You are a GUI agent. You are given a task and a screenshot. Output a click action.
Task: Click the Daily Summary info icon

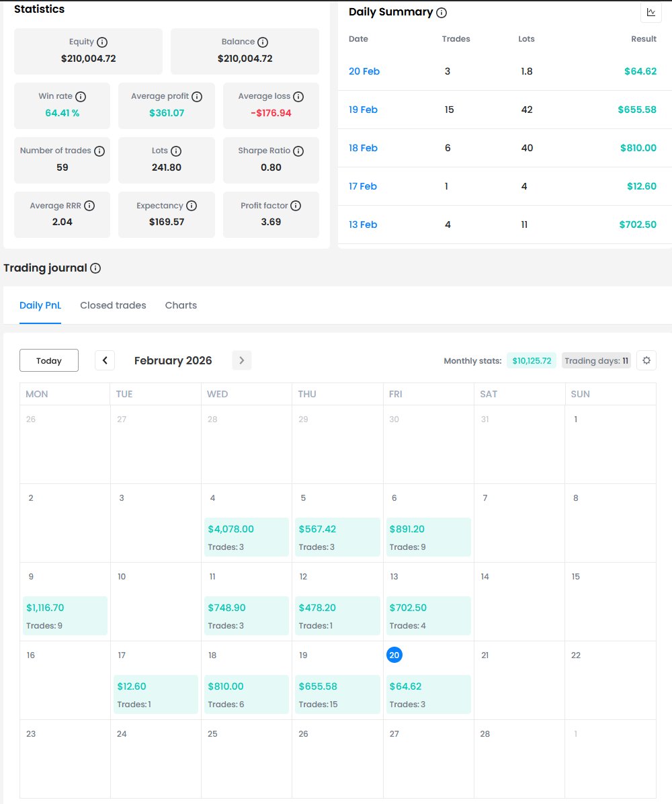(442, 13)
